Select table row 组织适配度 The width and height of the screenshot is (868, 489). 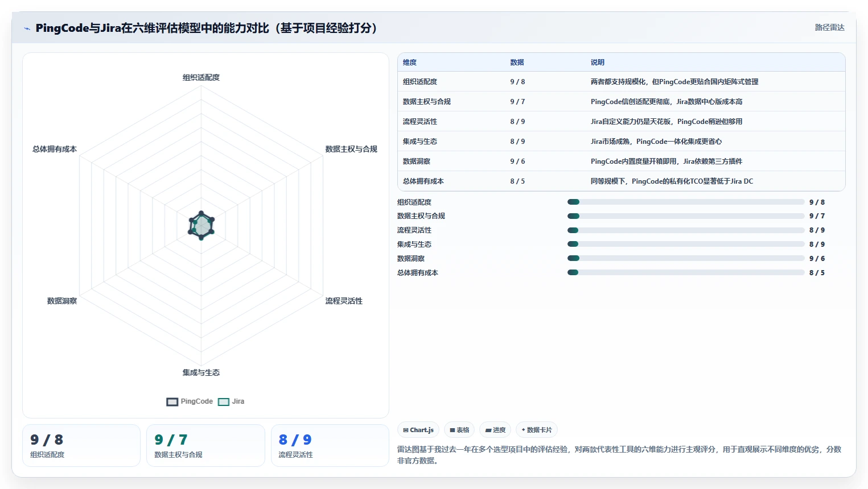(x=621, y=82)
